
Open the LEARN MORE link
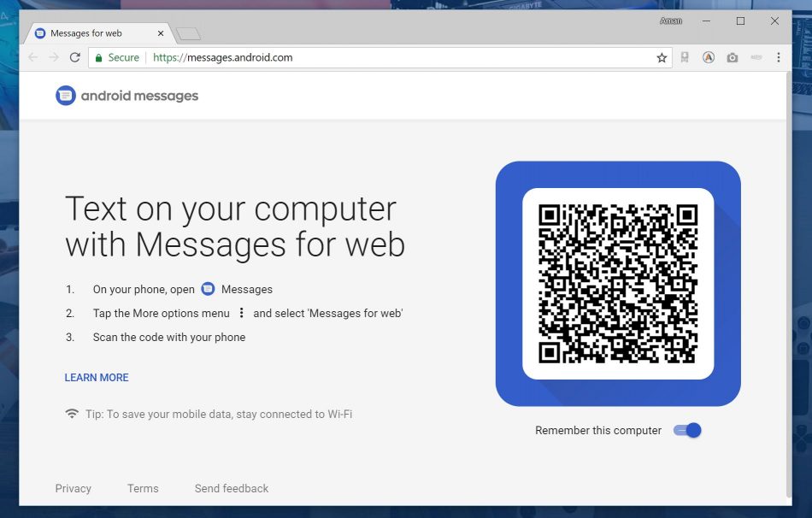point(97,378)
